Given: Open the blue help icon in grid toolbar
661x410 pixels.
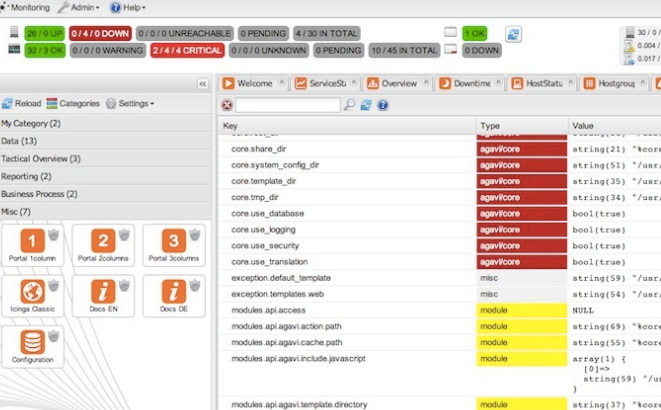Looking at the screenshot, I should click(x=383, y=105).
